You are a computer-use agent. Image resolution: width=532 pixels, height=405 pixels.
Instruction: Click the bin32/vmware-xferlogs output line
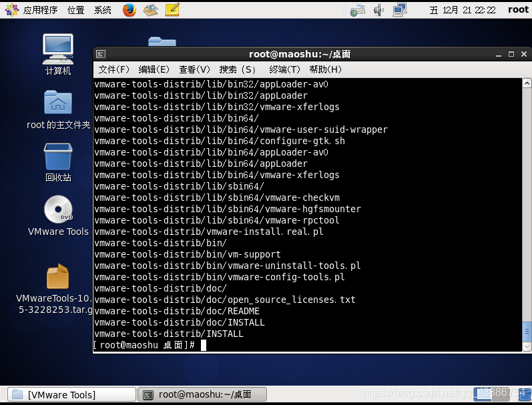(x=217, y=107)
